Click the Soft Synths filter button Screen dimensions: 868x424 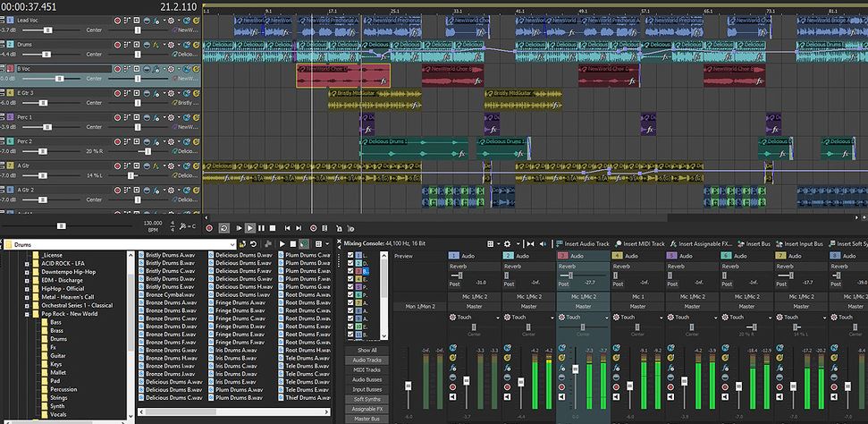(x=367, y=399)
